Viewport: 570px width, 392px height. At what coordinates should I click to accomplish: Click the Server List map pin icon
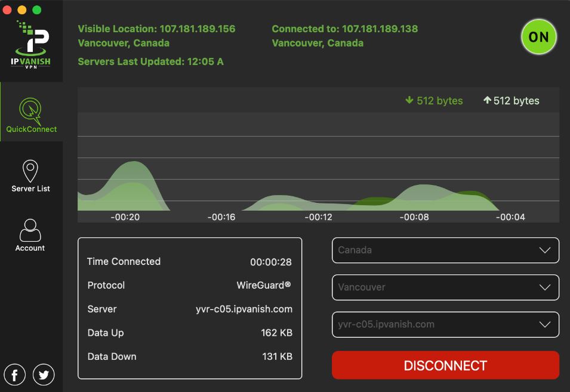pyautogui.click(x=30, y=171)
